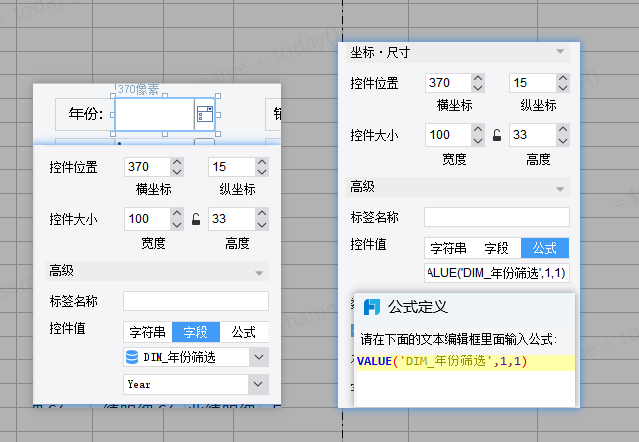Collapse the 坐标·尺寸 section
Image resolution: width=639 pixels, height=442 pixels.
coord(560,52)
